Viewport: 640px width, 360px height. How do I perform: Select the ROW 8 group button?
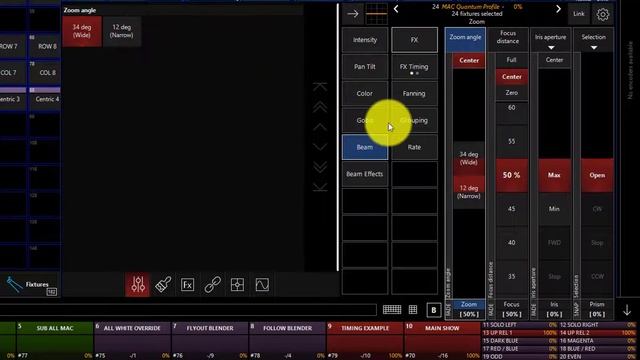45,46
